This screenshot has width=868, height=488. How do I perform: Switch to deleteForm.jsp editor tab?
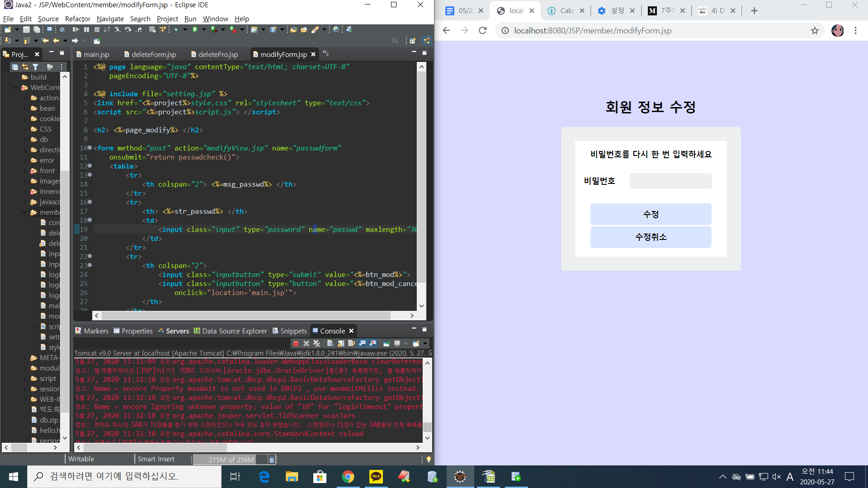click(x=150, y=54)
